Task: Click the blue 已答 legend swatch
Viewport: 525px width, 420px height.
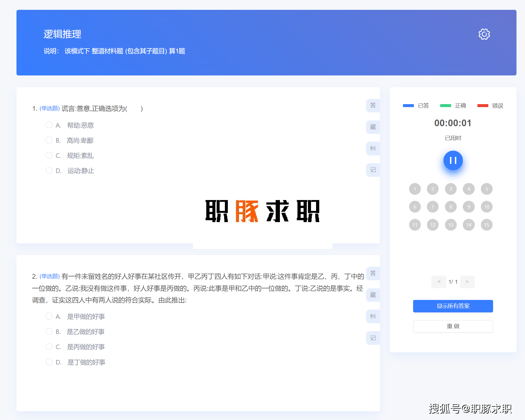Action: click(408, 106)
